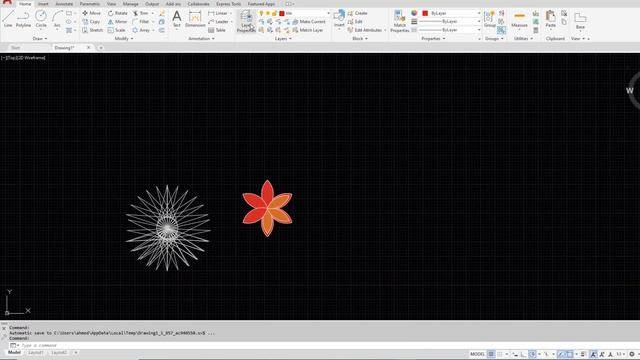Click Match Layer button
Image resolution: width=640 pixels, height=360 pixels.
(308, 30)
